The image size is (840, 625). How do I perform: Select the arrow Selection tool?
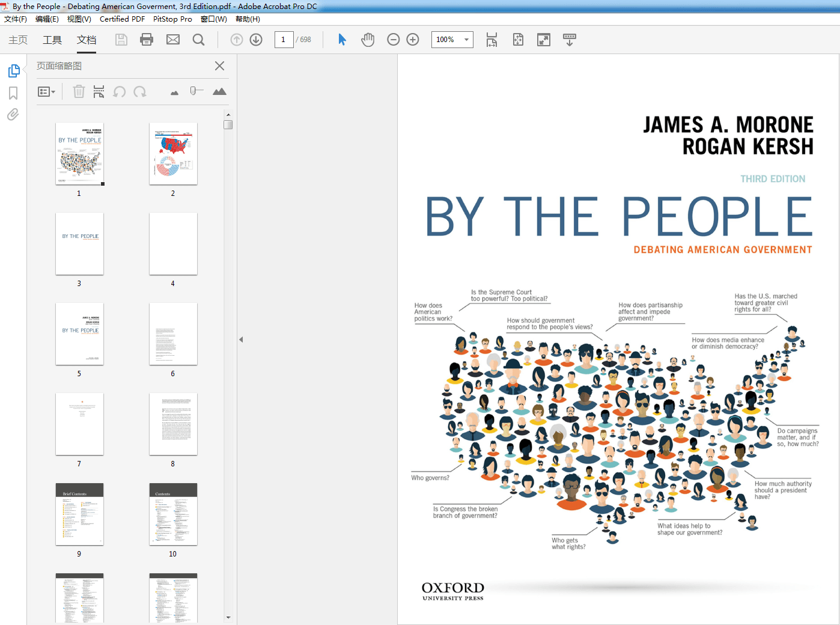342,40
